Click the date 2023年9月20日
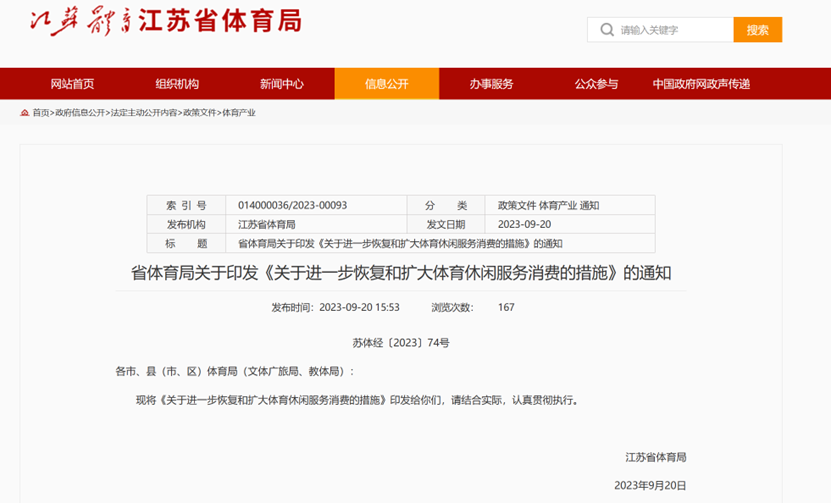 [x=650, y=486]
